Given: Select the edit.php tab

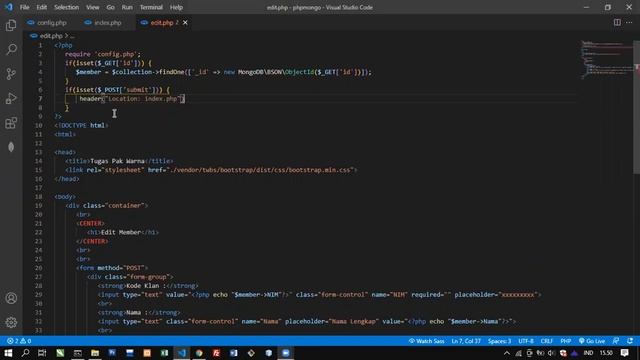Looking at the screenshot, I should pyautogui.click(x=161, y=22).
